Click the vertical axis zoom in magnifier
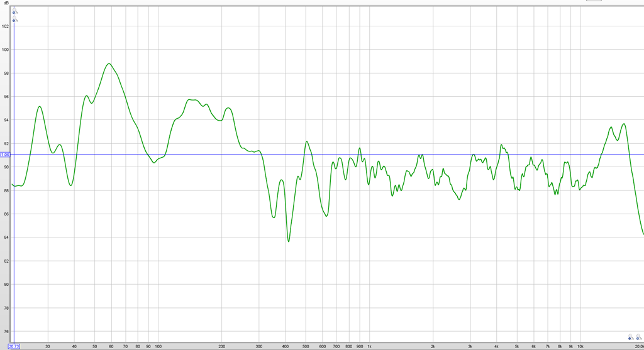Screen dimensions: 644x350 (x=14, y=12)
